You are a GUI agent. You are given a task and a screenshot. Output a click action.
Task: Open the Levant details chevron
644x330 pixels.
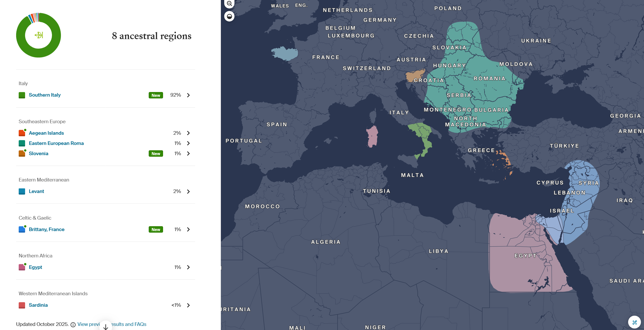click(188, 191)
